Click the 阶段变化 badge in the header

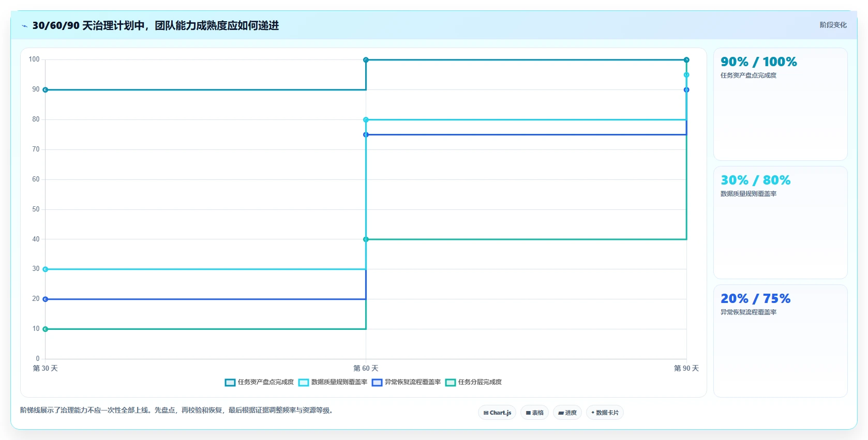[x=833, y=25]
